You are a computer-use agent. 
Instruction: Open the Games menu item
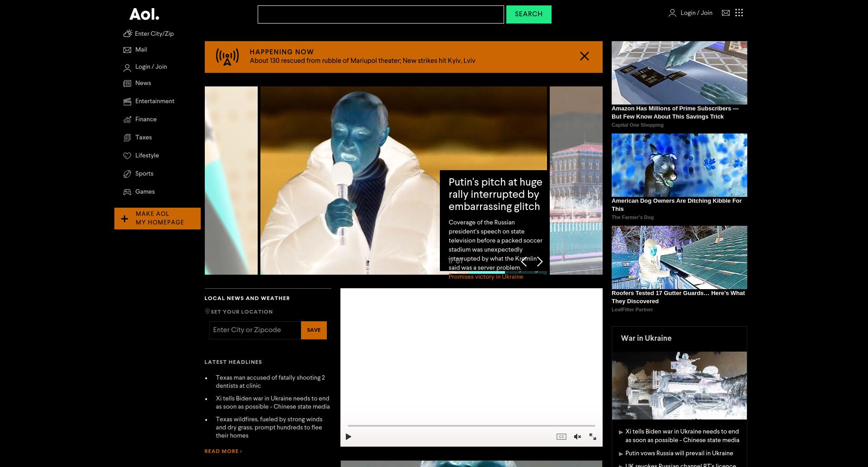tap(145, 192)
